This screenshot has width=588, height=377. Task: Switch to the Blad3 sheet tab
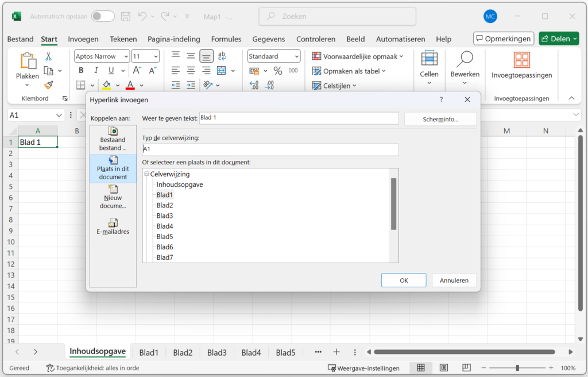(216, 353)
